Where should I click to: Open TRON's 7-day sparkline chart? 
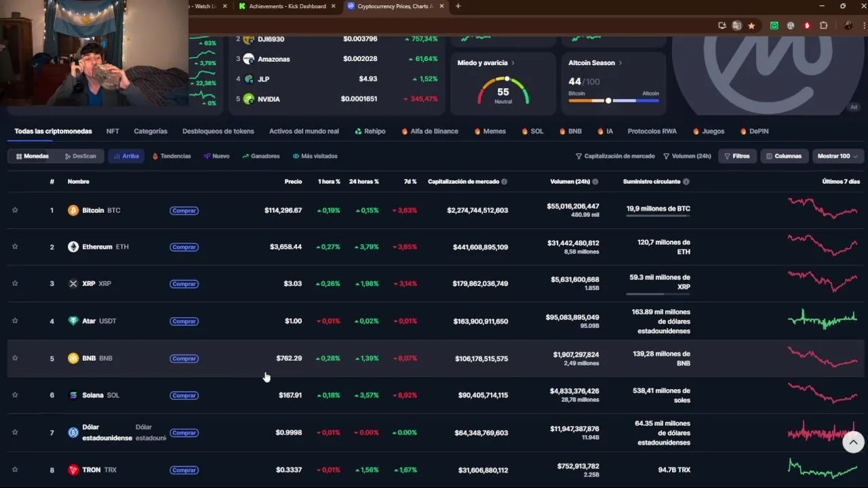coord(823,468)
